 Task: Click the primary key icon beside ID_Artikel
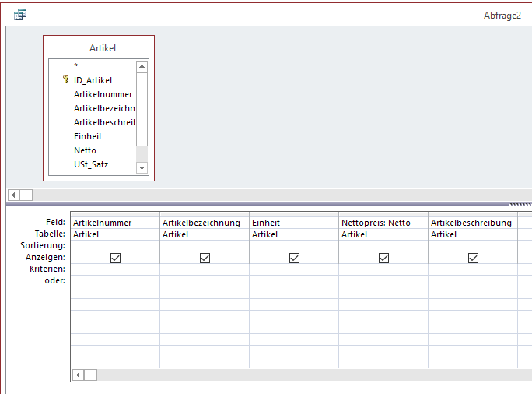(65, 79)
